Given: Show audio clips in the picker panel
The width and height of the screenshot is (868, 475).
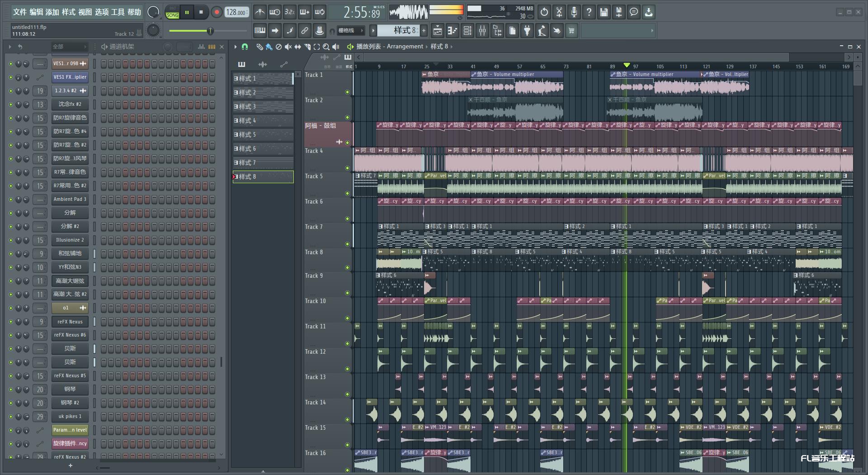Looking at the screenshot, I should [x=263, y=64].
